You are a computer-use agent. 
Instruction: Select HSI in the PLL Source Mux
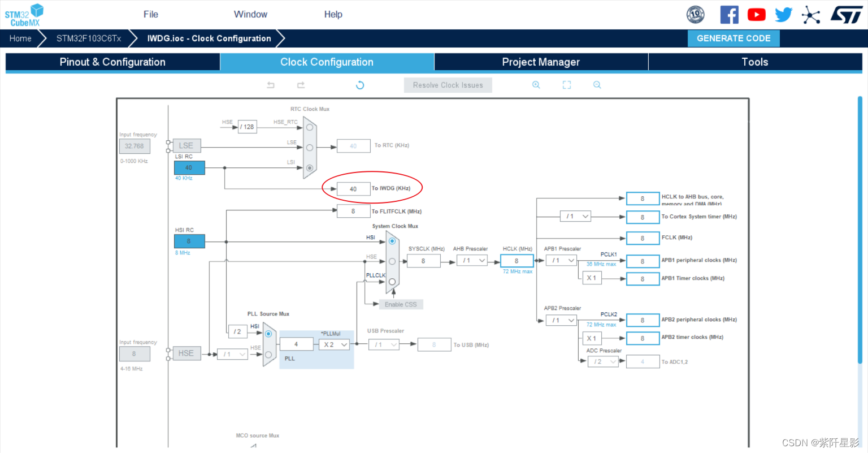pos(268,334)
